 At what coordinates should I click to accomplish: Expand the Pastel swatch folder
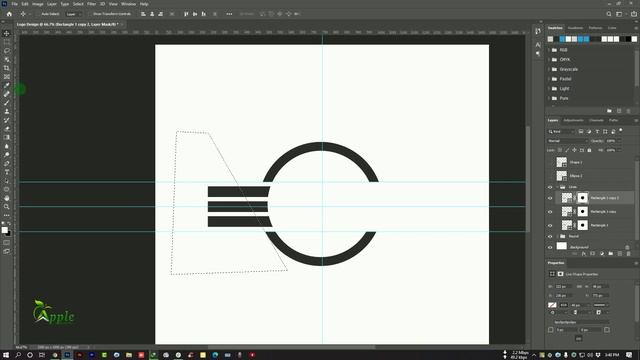[549, 79]
